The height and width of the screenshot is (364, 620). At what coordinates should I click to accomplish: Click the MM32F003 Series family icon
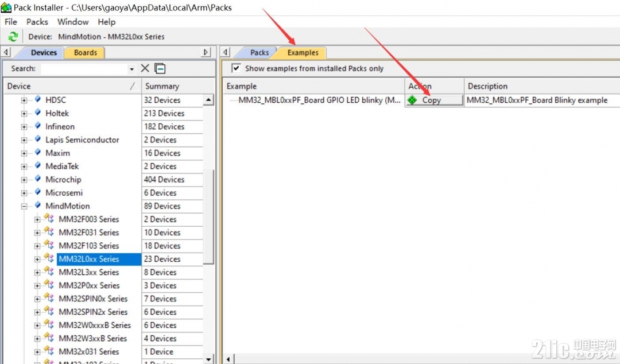tap(49, 218)
